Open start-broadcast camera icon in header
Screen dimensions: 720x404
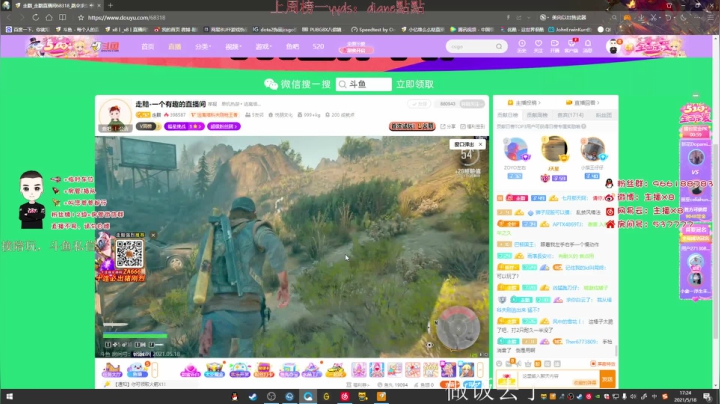(555, 45)
